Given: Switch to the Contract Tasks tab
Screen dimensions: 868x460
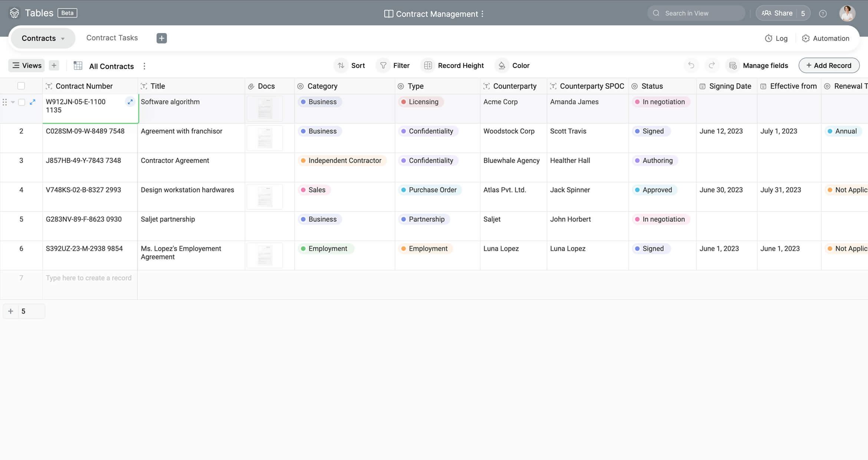Looking at the screenshot, I should [112, 38].
